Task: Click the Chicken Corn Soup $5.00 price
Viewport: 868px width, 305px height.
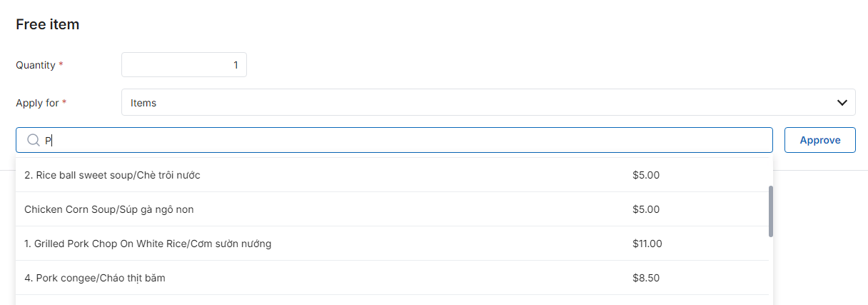Action: pos(646,209)
